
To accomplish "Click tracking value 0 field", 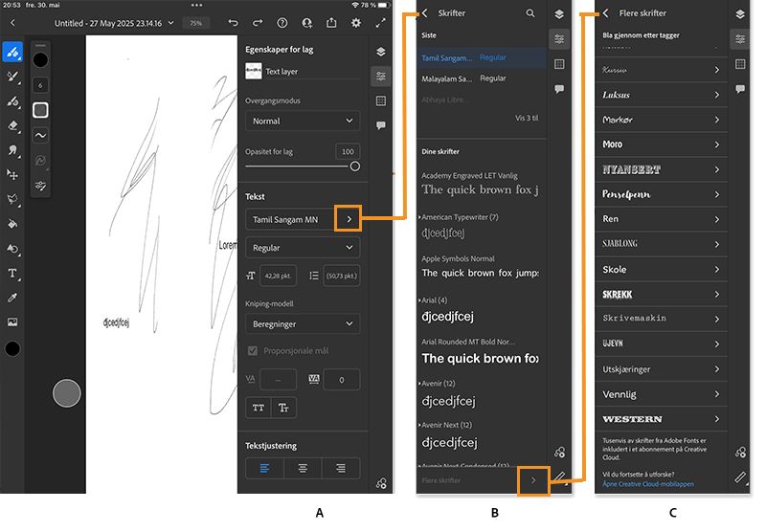I will (x=342, y=380).
